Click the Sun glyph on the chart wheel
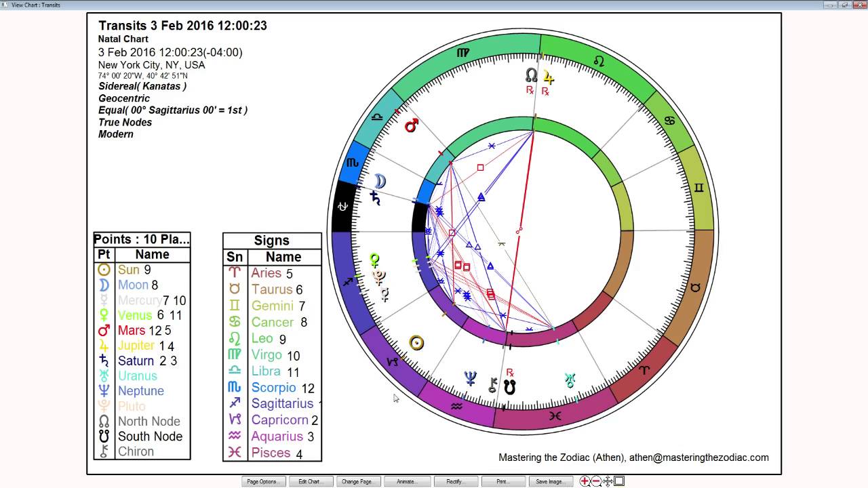 416,343
